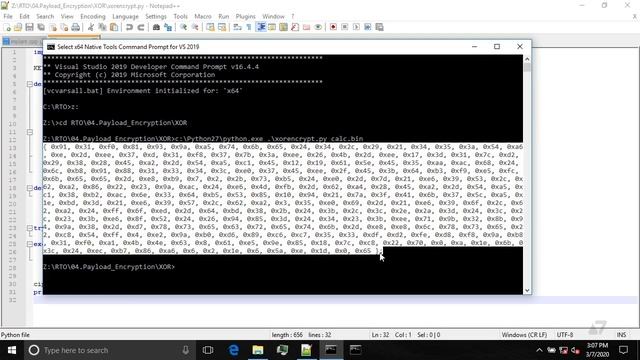
Task: Zoom out using toolbar magnifier
Action: point(195,27)
